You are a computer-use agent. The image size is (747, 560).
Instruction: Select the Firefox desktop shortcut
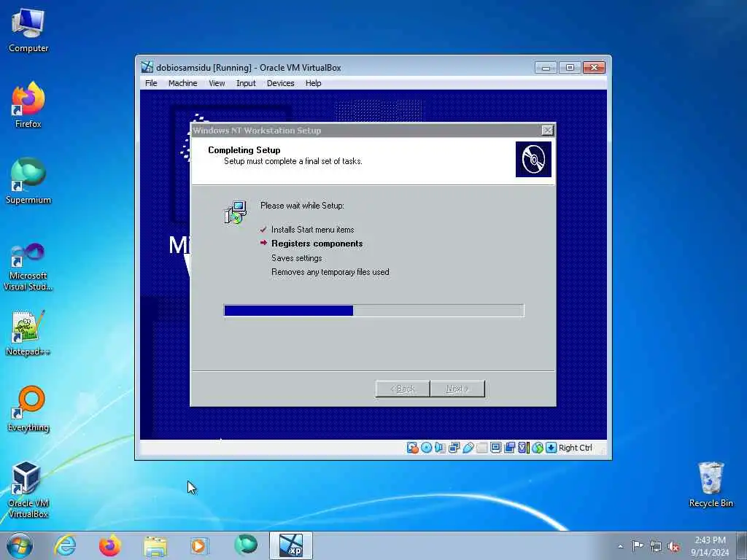click(28, 105)
